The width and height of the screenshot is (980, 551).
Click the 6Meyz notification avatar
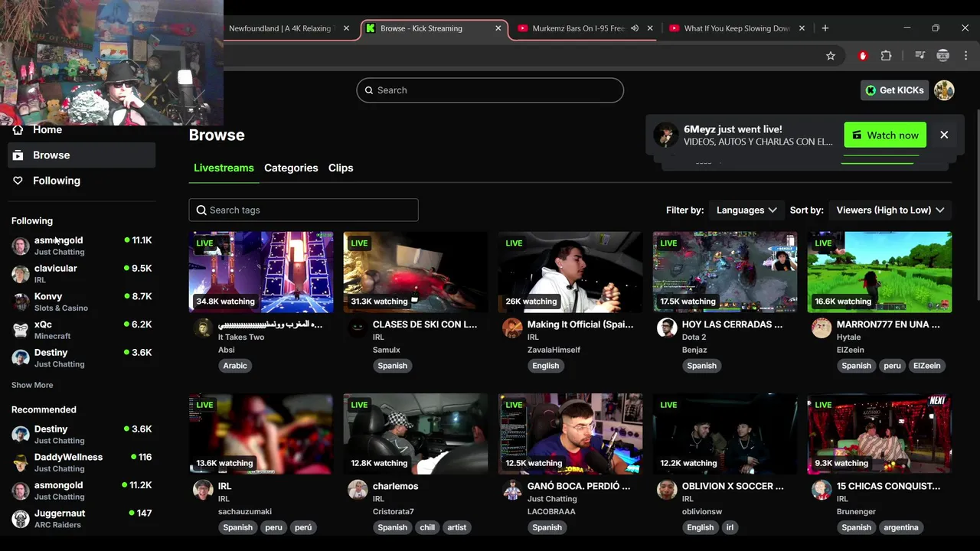(x=666, y=135)
